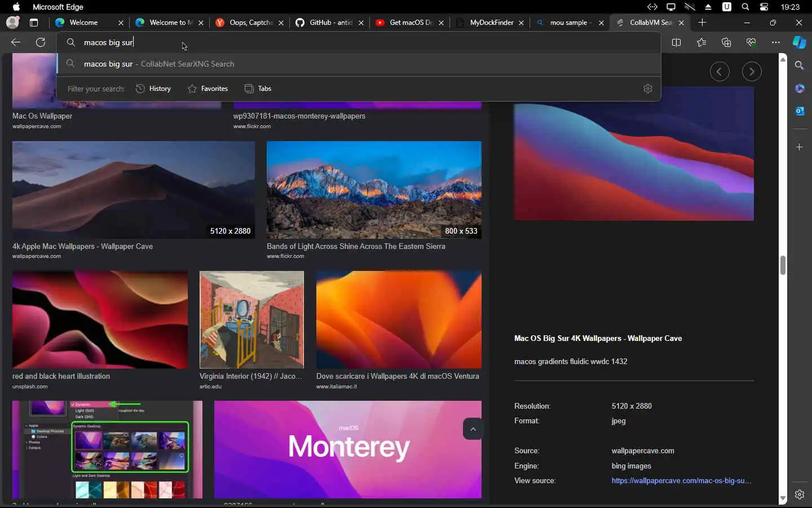Image resolution: width=812 pixels, height=508 pixels.
Task: Open the Eastern Sierra mountain thumbnail
Action: [x=374, y=190]
